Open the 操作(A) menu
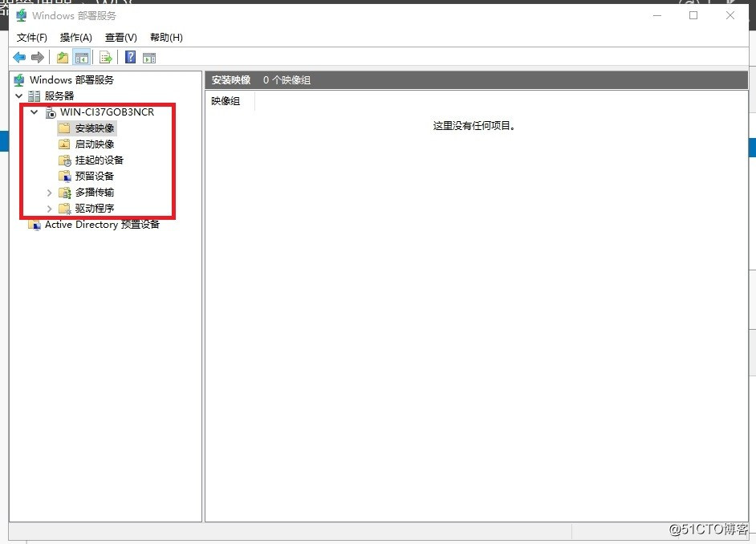 point(75,38)
